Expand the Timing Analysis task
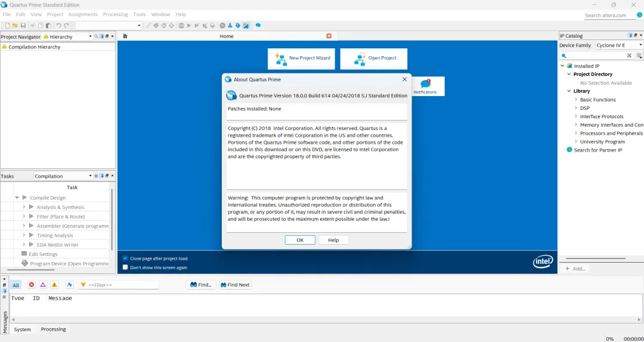The width and height of the screenshot is (644, 342). pos(24,235)
